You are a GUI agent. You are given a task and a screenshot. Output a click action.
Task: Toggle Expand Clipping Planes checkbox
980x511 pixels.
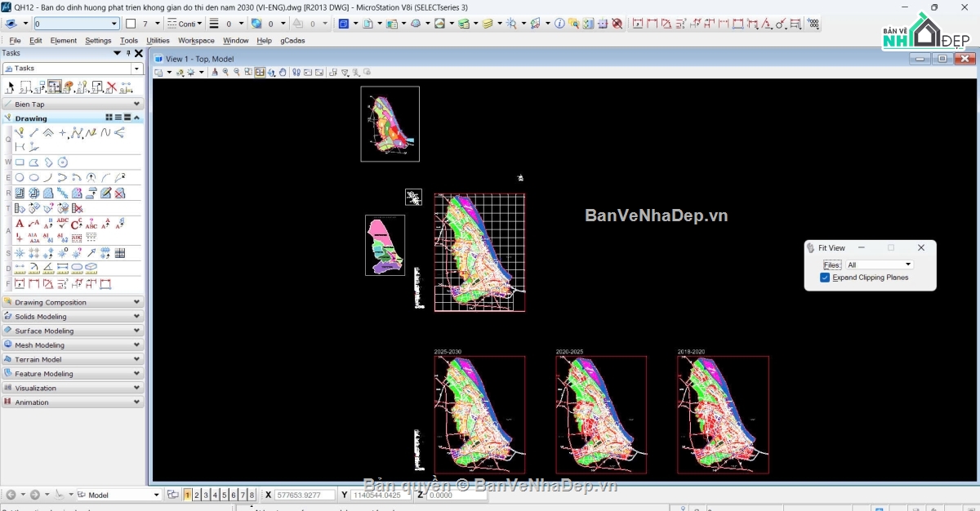coord(825,278)
